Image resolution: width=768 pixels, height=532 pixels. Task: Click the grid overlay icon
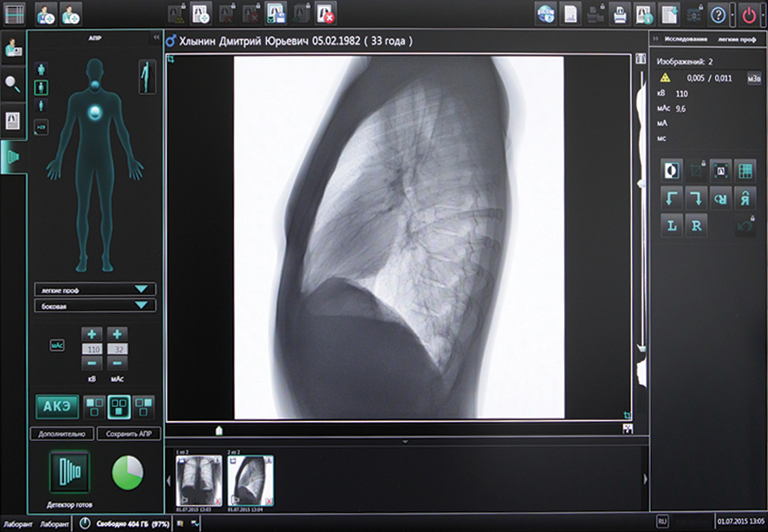(x=745, y=170)
